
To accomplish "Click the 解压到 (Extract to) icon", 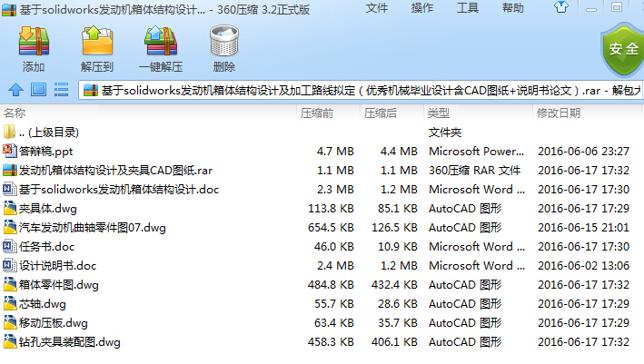I will pyautogui.click(x=97, y=41).
